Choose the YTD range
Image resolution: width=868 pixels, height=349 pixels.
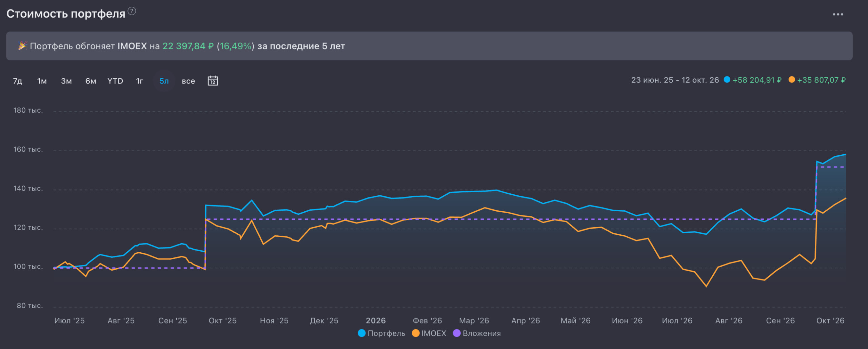115,81
